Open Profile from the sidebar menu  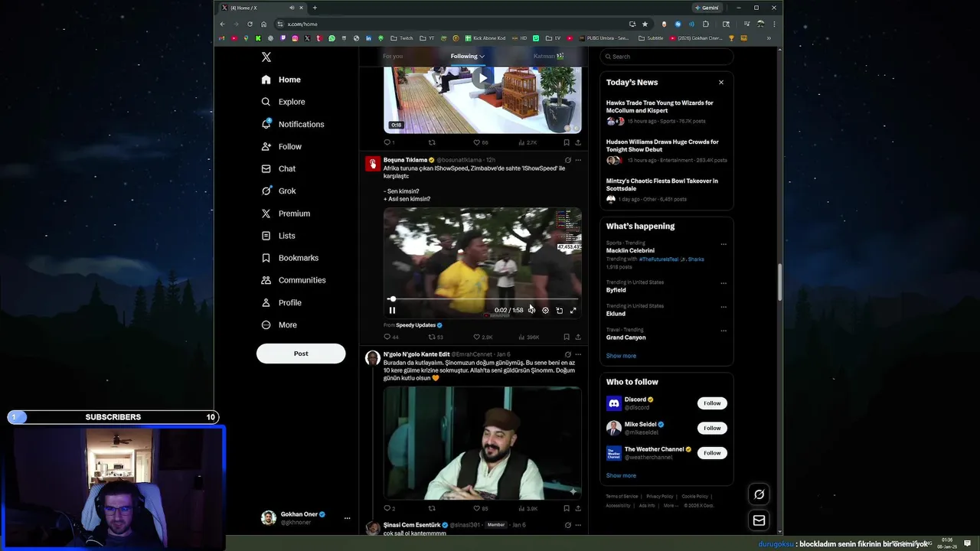coord(281,302)
